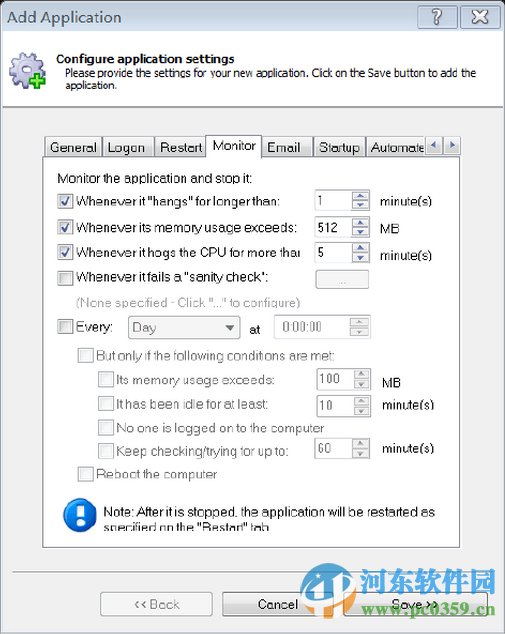Check Reboot the computer option

click(85, 474)
